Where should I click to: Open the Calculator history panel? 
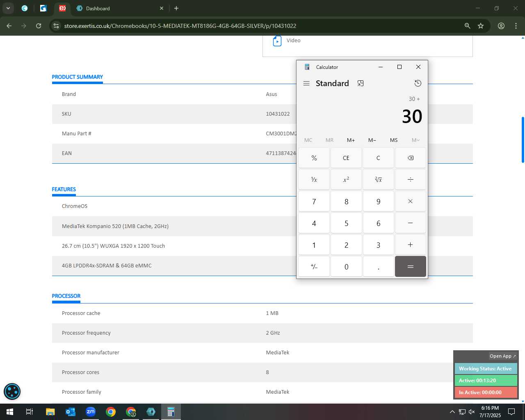[x=418, y=83]
